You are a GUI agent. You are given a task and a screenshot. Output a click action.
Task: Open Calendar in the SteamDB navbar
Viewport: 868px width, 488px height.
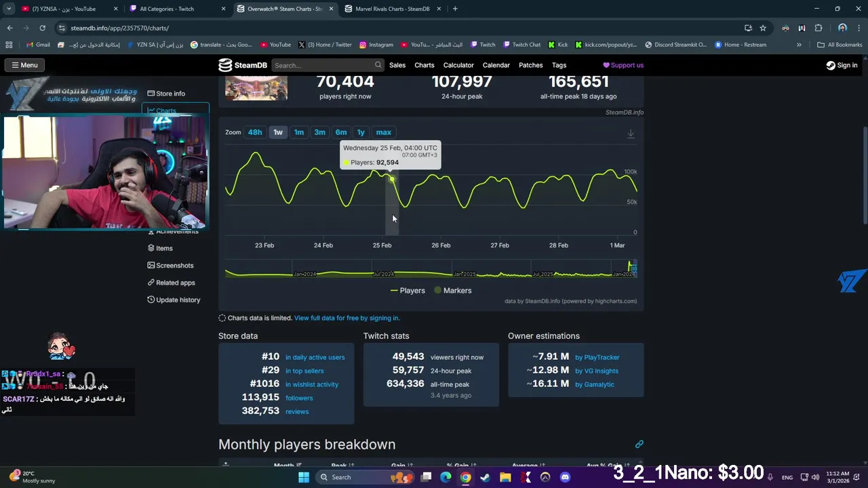496,65
